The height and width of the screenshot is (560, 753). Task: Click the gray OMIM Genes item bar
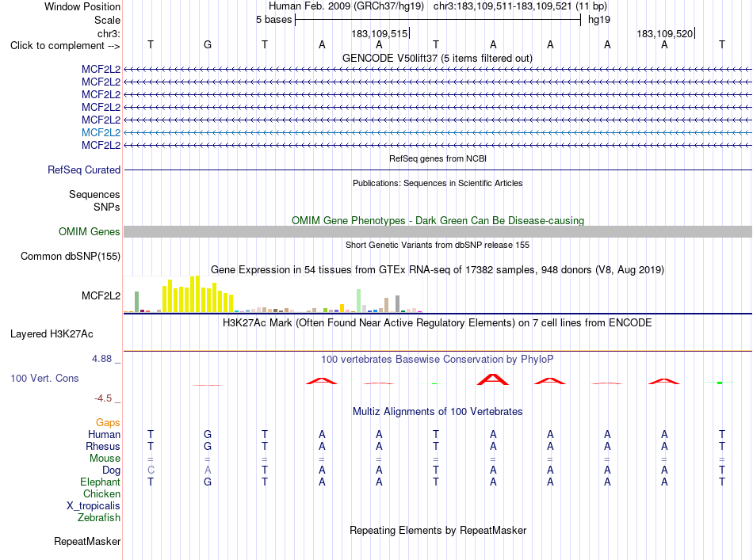[438, 232]
